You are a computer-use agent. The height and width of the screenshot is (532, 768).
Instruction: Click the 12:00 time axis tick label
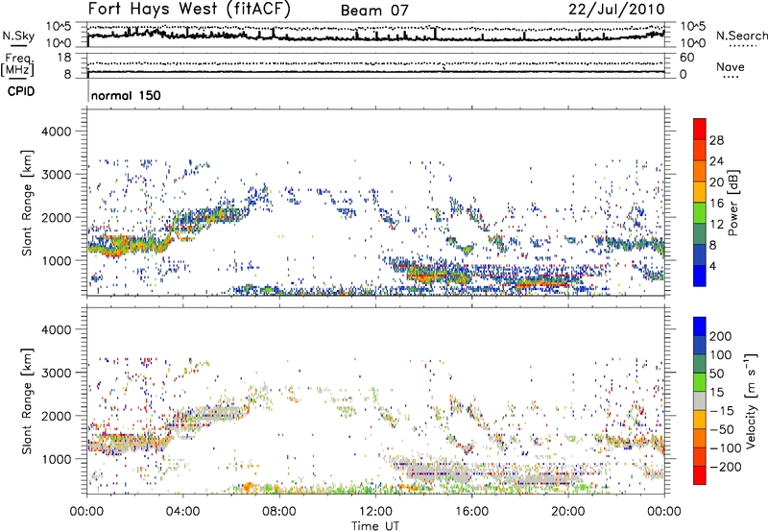point(375,512)
